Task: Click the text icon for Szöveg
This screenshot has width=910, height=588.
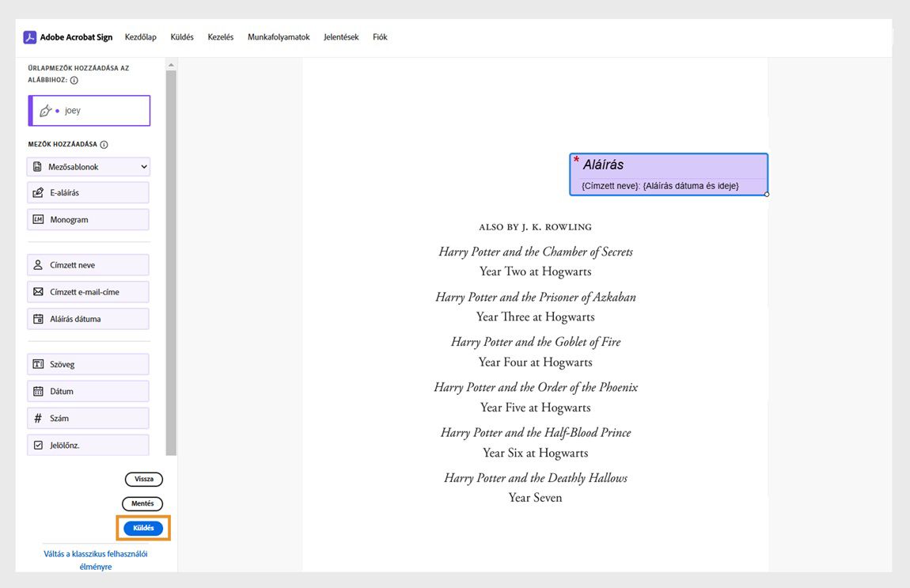Action: click(38, 364)
